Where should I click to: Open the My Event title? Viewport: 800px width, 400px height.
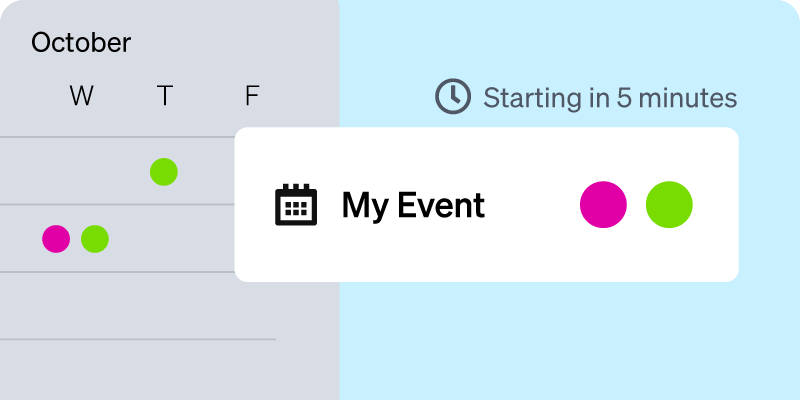click(413, 205)
